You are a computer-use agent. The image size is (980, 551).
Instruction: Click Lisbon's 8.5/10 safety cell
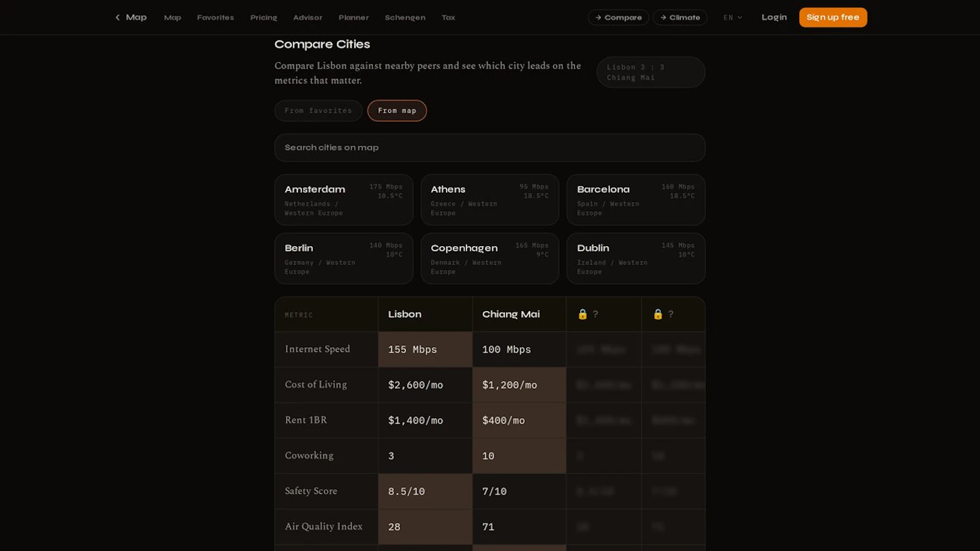click(425, 492)
